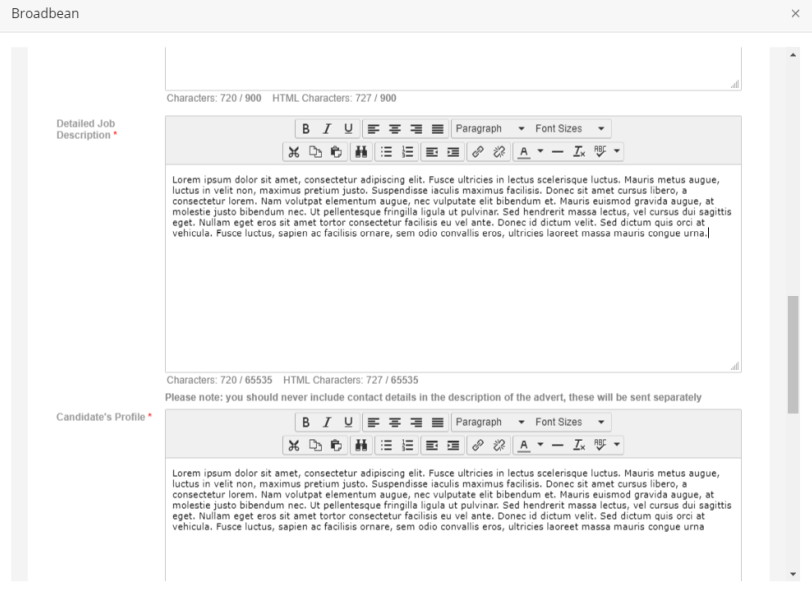Toggle Underline in Candidate's Profile toolbar

(349, 422)
